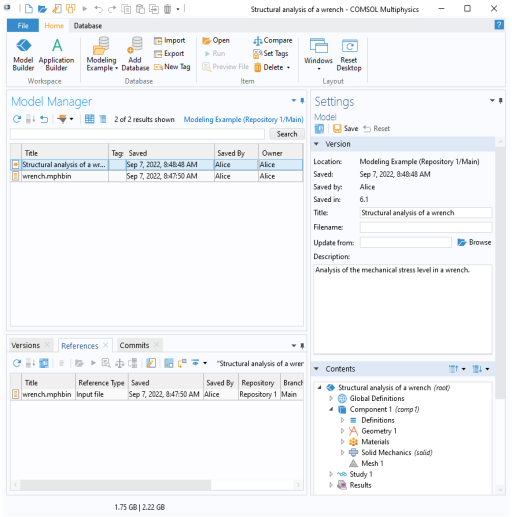The width and height of the screenshot is (512, 517).
Task: Expand the Study 1 node
Action: coord(331,474)
